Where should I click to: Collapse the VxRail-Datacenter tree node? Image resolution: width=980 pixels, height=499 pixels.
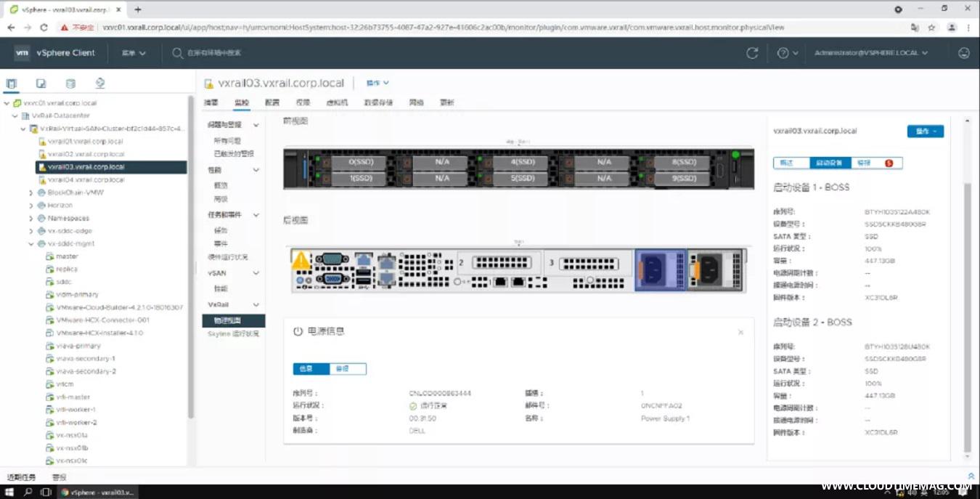coord(15,115)
